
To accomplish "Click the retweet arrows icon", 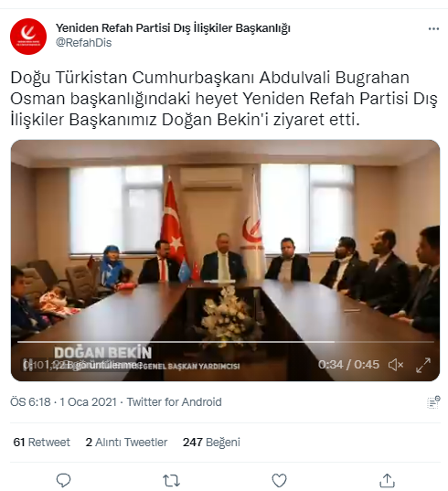I will tap(171, 480).
